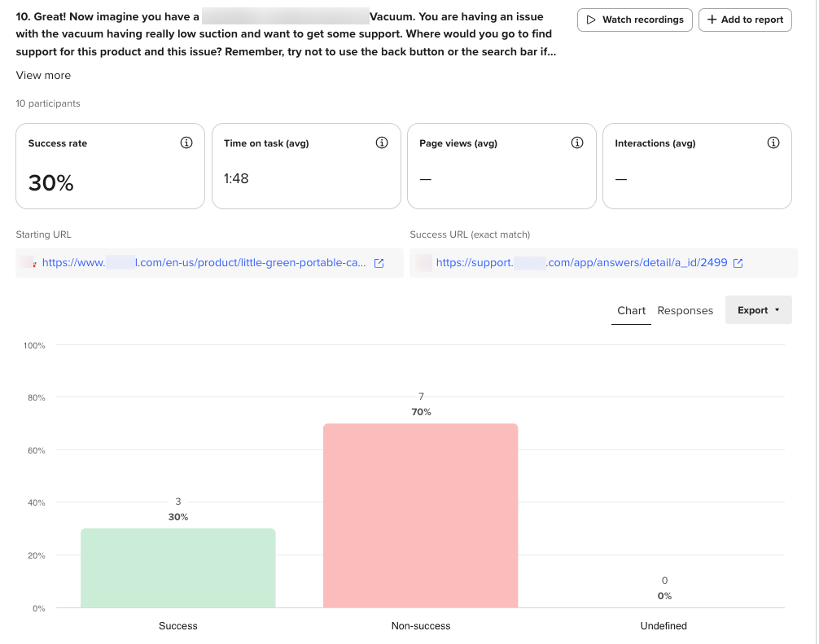Screen dimensions: 819x644
Task: Open the Starting URL product link
Action: 204,263
